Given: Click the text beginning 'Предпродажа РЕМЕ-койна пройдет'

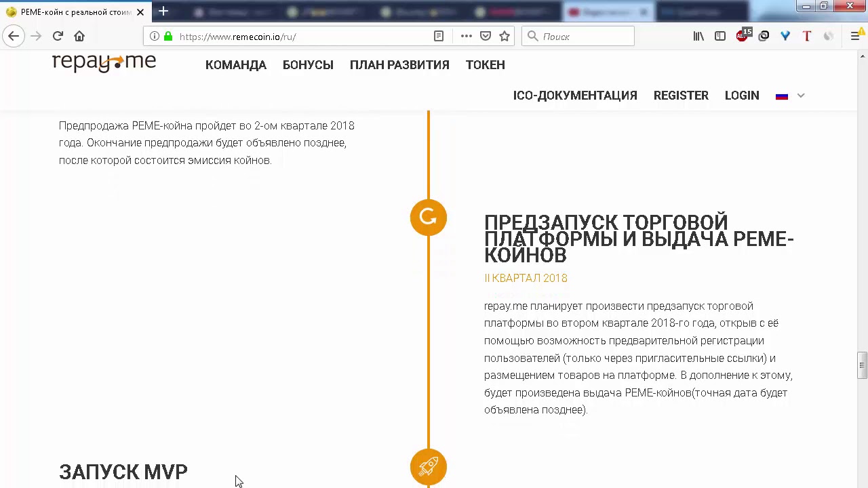Looking at the screenshot, I should tap(207, 143).
